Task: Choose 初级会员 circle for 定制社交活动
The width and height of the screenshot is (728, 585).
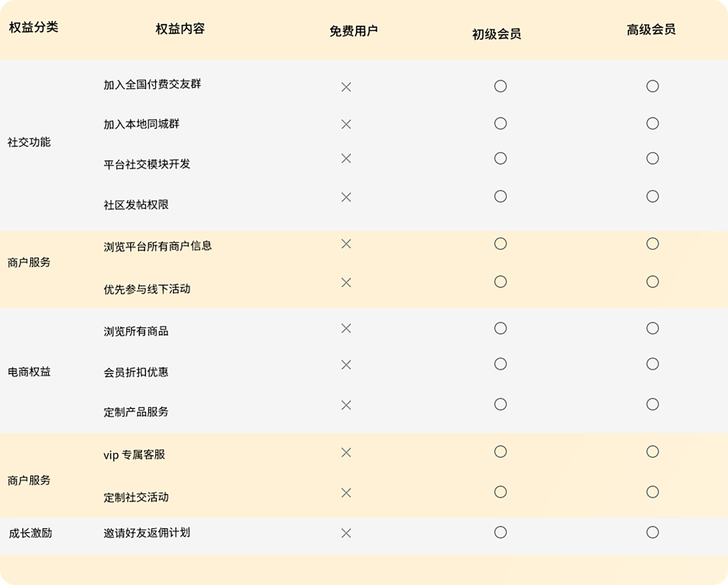Action: 500,492
